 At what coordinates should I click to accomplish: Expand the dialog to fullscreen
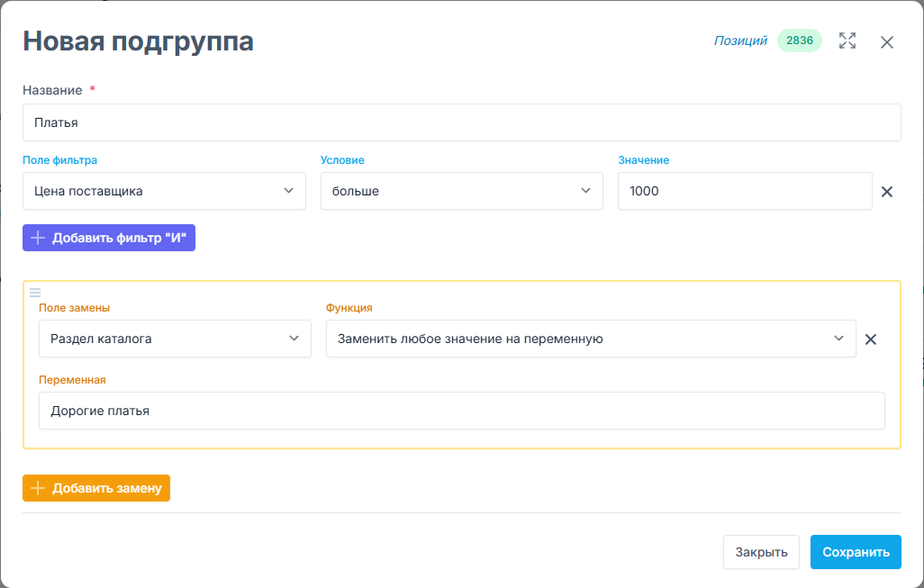[847, 41]
